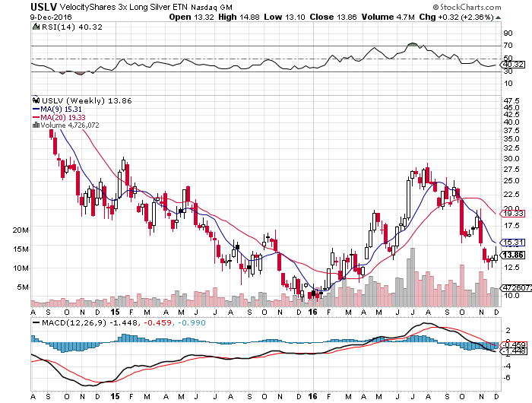This screenshot has width=532, height=403.
Task: Open the StockCharts.com copyright link
Action: (x=467, y=7)
